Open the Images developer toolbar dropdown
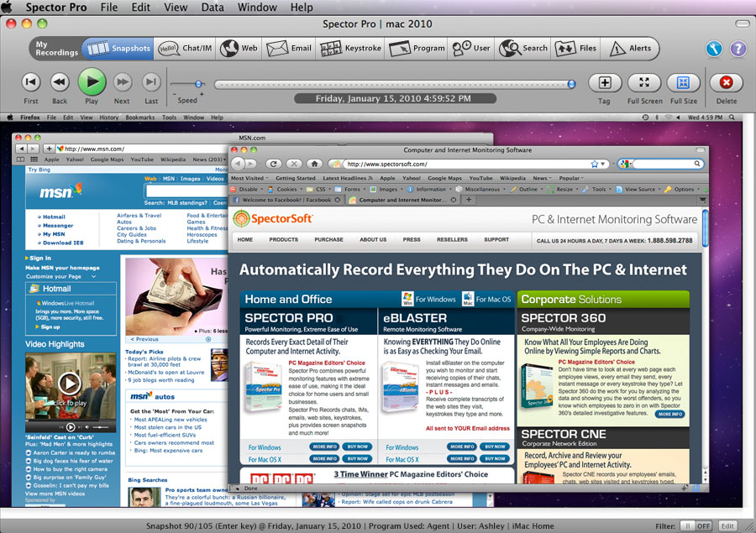Screen dimensions: 756x533 pyautogui.click(x=386, y=190)
